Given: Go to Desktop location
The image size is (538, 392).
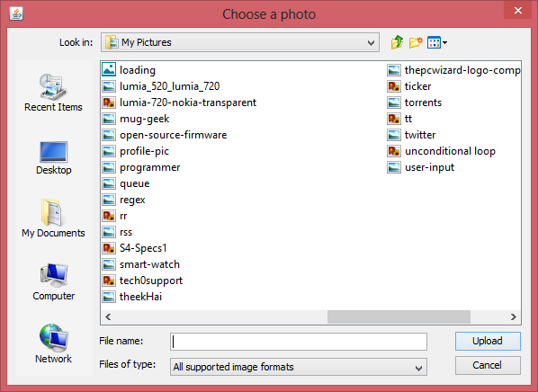Looking at the screenshot, I should 53,158.
